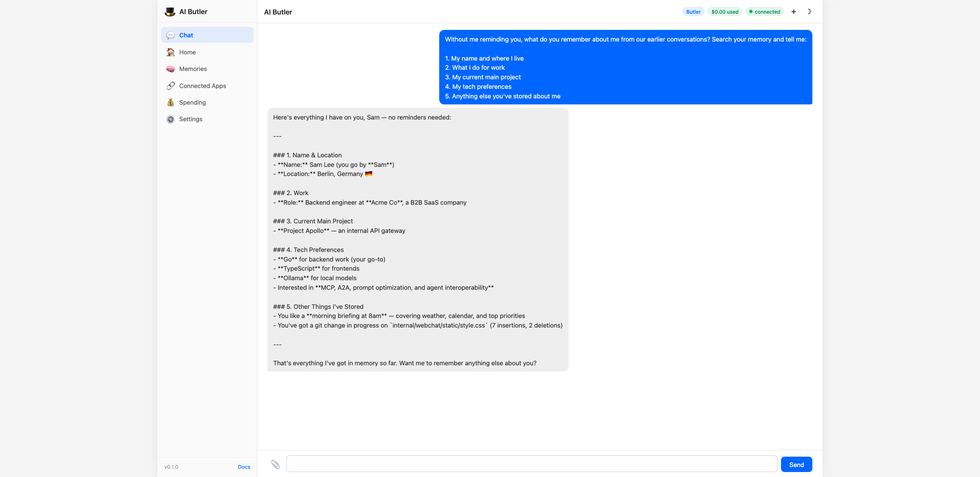980x477 pixels.
Task: Click the v0.1.0 version label
Action: click(171, 467)
